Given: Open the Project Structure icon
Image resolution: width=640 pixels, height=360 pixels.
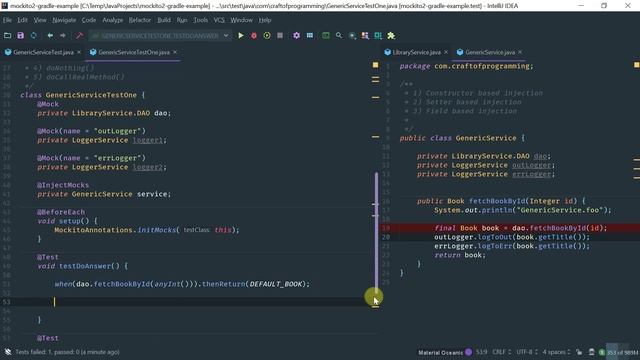Looking at the screenshot, I should click(x=310, y=36).
